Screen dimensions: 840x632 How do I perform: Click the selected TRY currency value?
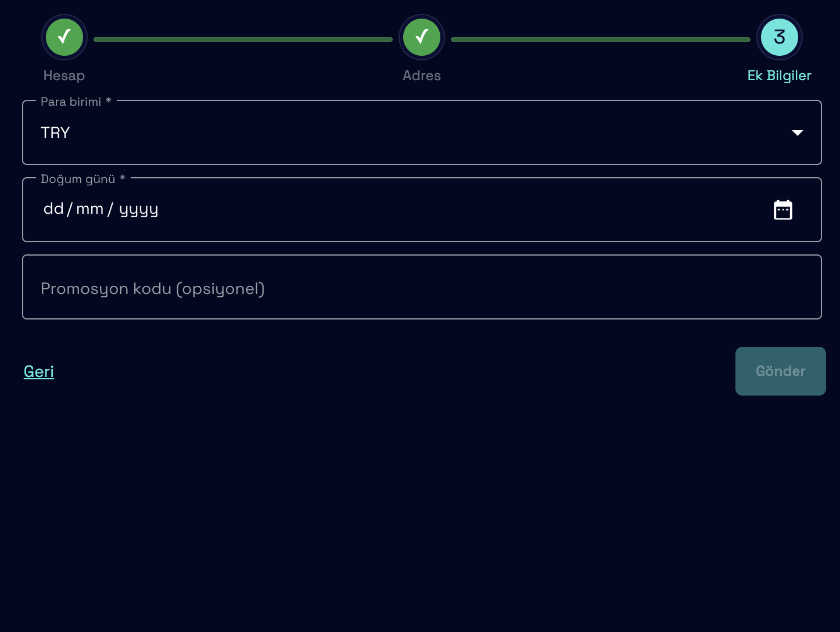pos(55,133)
